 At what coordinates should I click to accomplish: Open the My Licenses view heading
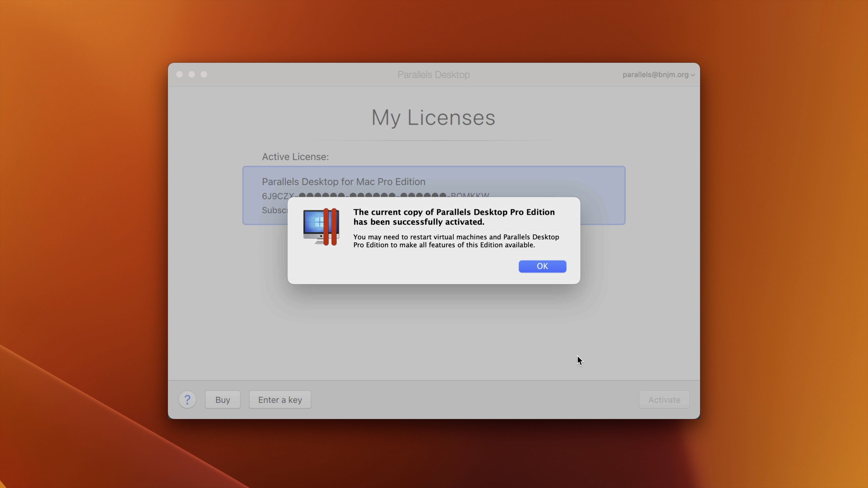[x=433, y=117]
